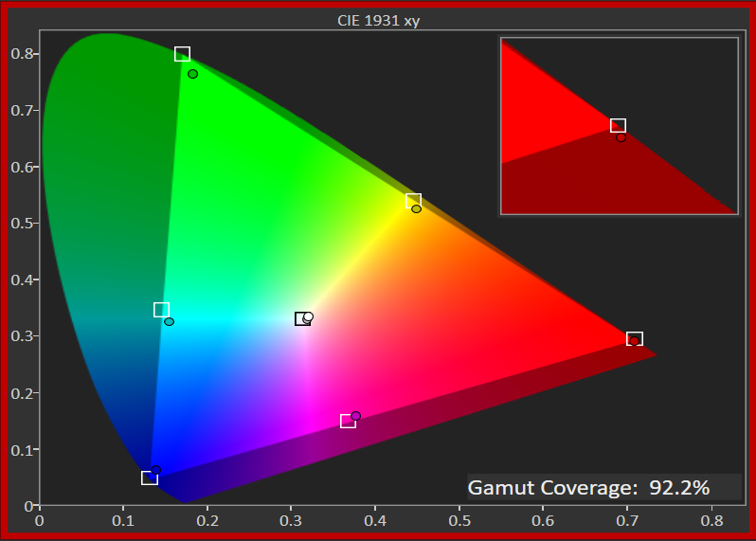756x541 pixels.
Task: Select the measured cyan point circle
Action: [169, 322]
